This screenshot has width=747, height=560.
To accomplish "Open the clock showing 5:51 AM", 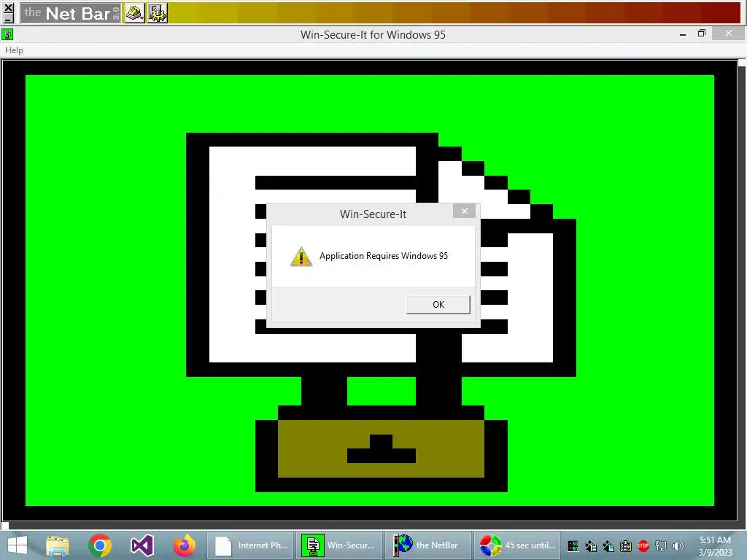I will [715, 545].
